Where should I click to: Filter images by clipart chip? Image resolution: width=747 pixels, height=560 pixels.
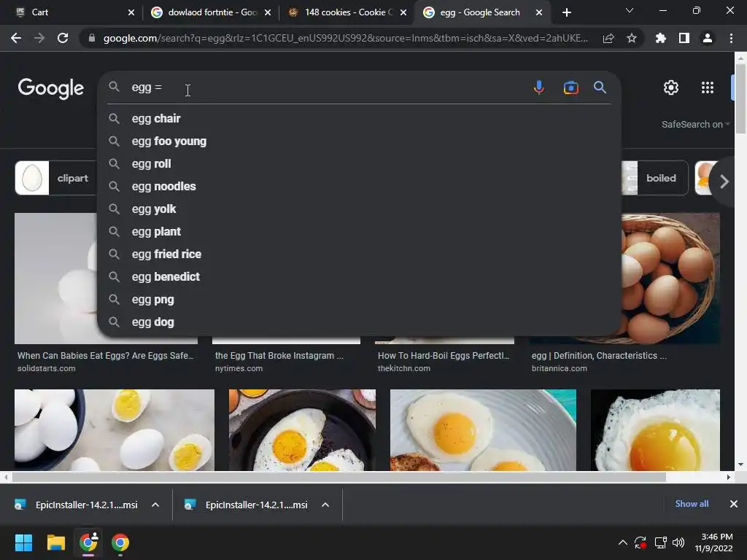pyautogui.click(x=55, y=178)
